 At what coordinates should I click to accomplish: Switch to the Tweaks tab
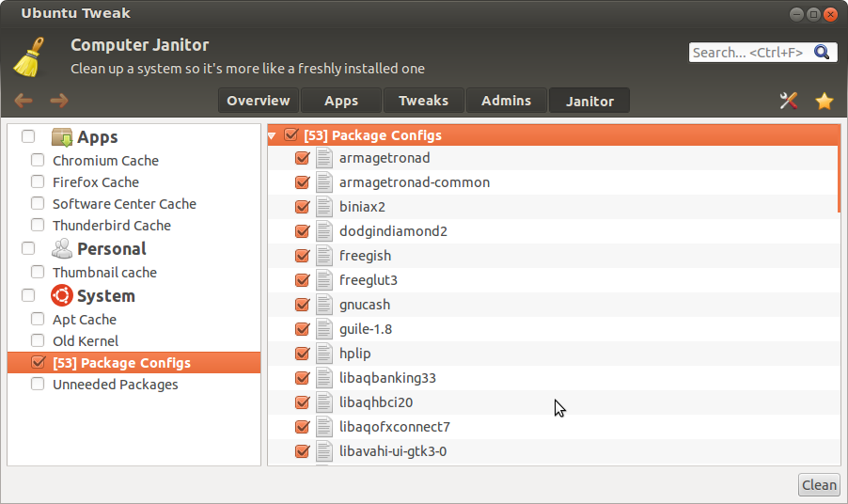[423, 101]
